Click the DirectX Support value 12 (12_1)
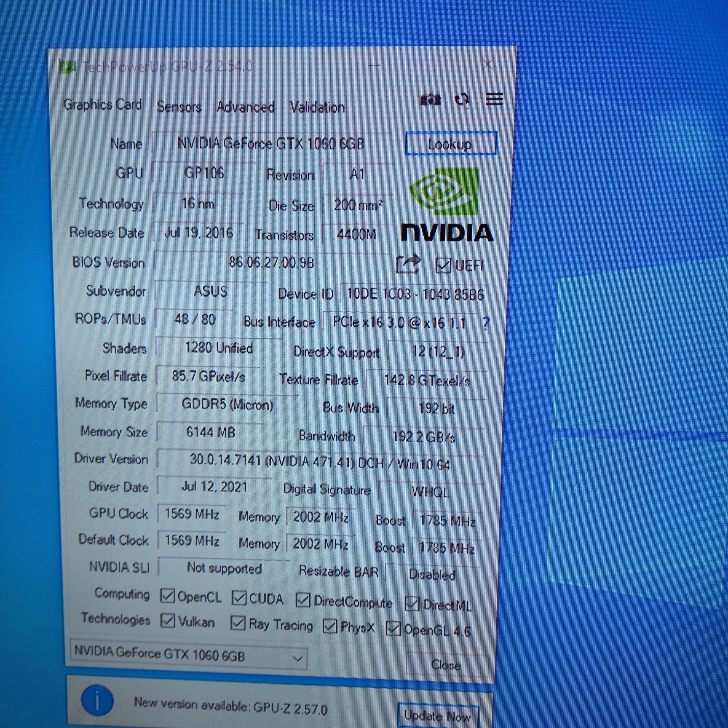The height and width of the screenshot is (728, 728). [438, 351]
